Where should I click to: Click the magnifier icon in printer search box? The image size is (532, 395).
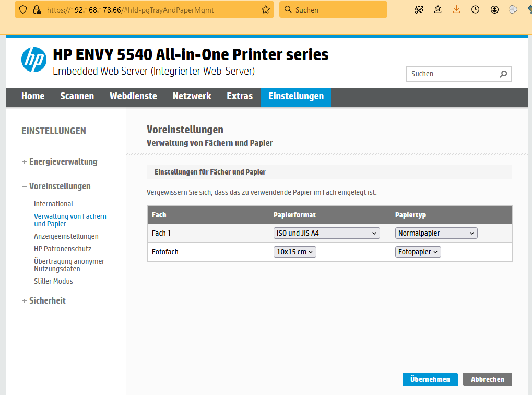coord(503,74)
